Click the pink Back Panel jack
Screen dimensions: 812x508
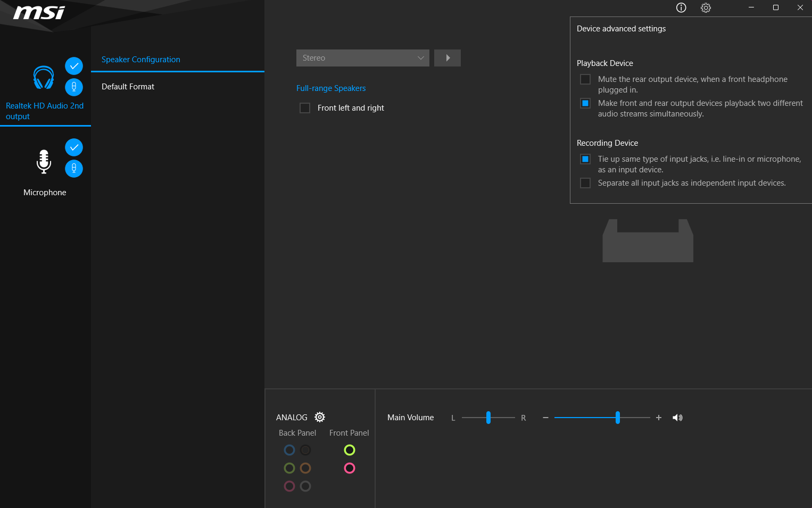pyautogui.click(x=289, y=486)
